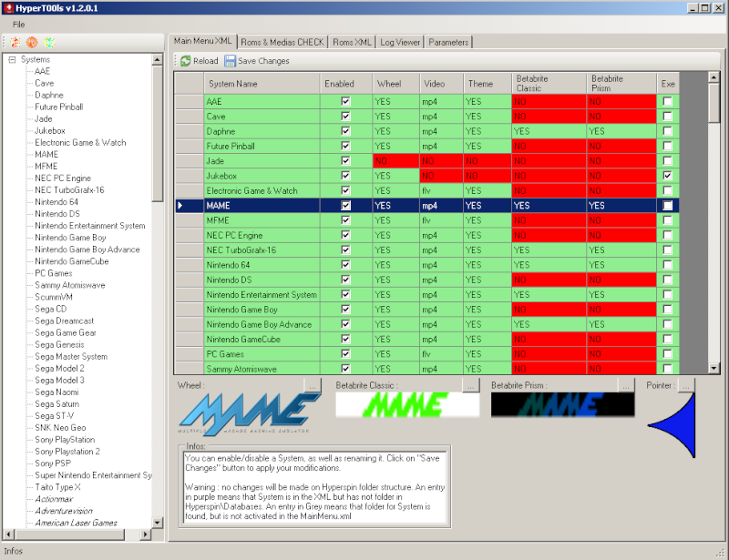
Task: Click the Nintendo Game Boy Advance name cell
Action: point(262,324)
